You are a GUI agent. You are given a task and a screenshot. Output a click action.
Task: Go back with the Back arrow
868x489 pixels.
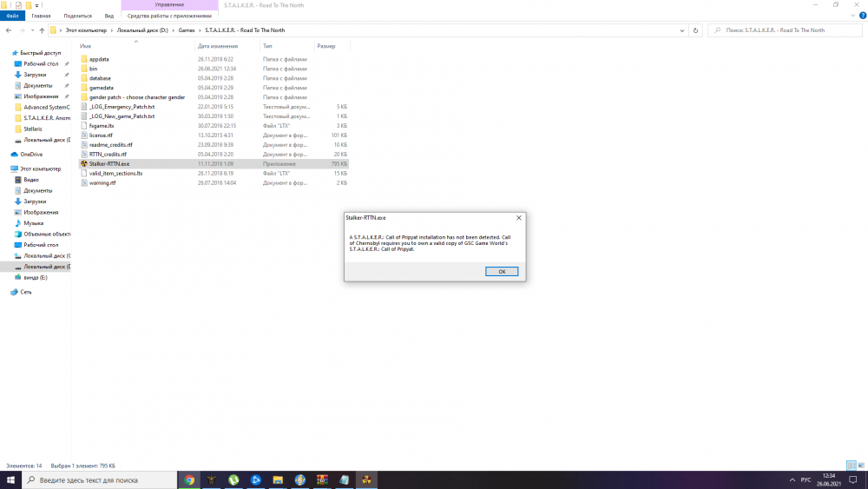(9, 30)
